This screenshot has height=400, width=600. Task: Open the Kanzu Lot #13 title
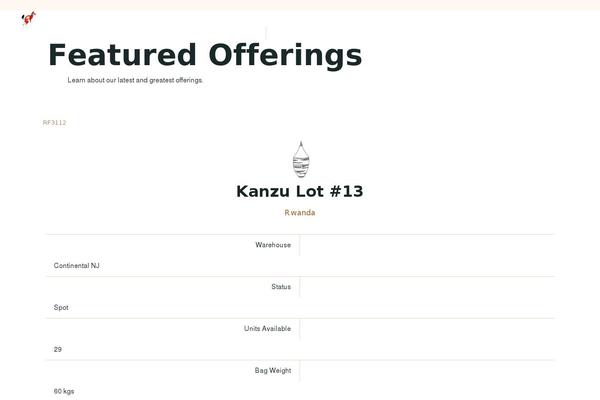pos(300,191)
